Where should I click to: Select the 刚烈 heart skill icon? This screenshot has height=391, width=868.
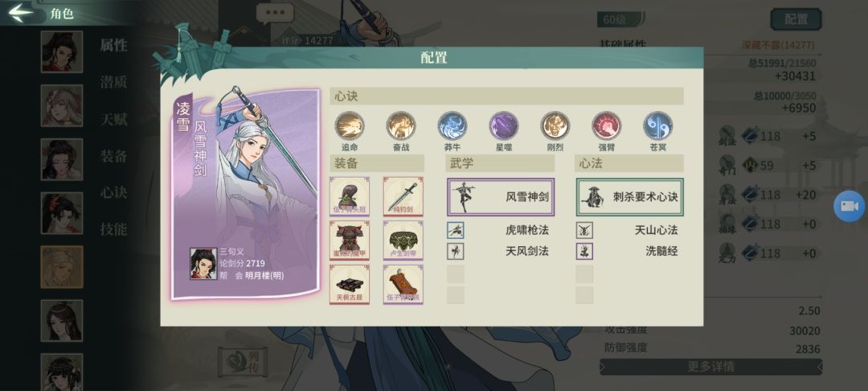click(x=555, y=126)
